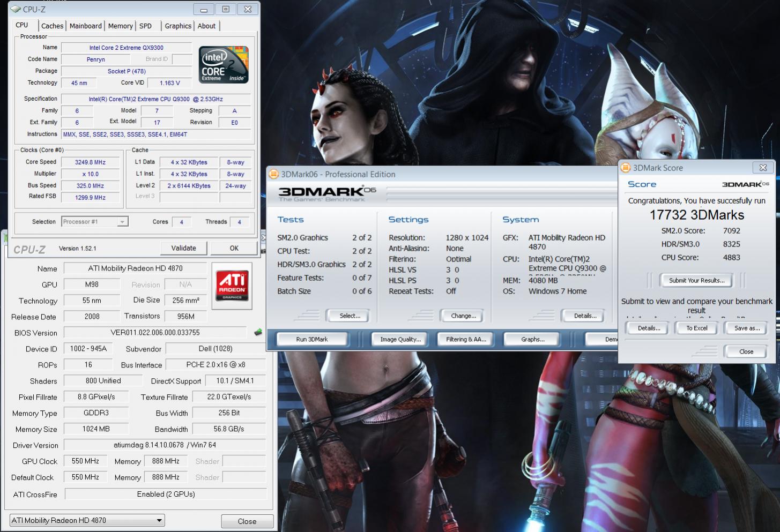This screenshot has height=532, width=780.
Task: Close the GPU-Z window with Close button
Action: click(x=247, y=521)
